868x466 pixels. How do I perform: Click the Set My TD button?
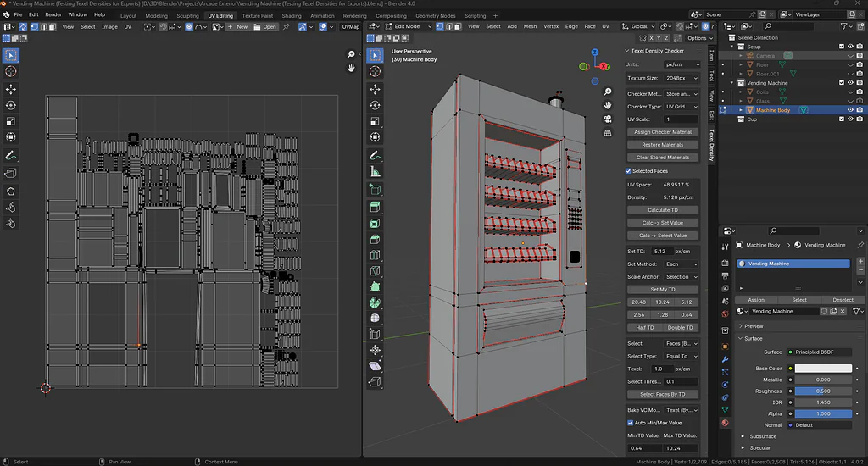coord(663,290)
